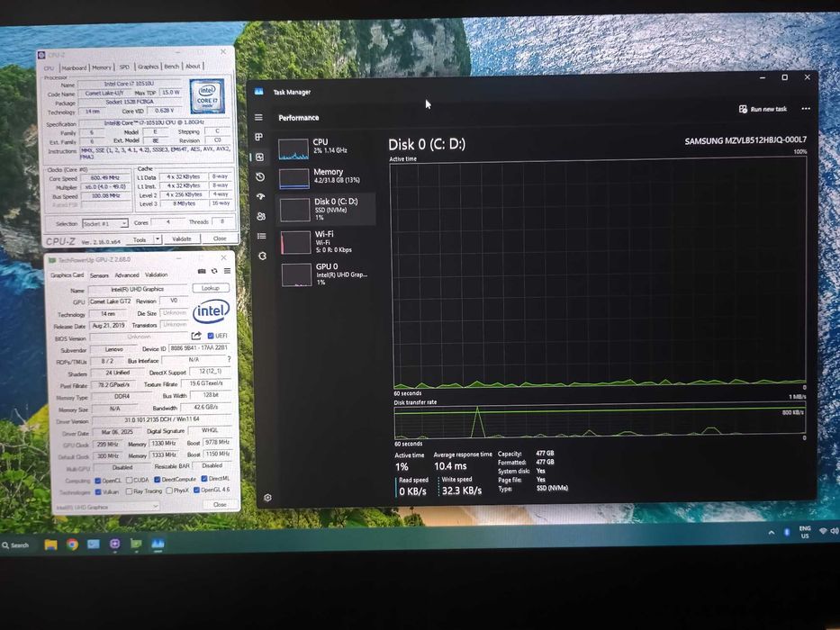This screenshot has width=840, height=630.
Task: Click the ENG US language indicator
Action: pyautogui.click(x=805, y=532)
